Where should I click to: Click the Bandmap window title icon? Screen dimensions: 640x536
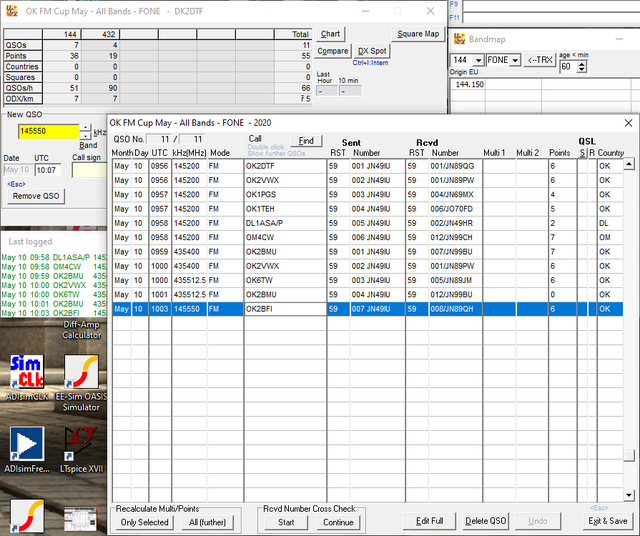[459, 39]
